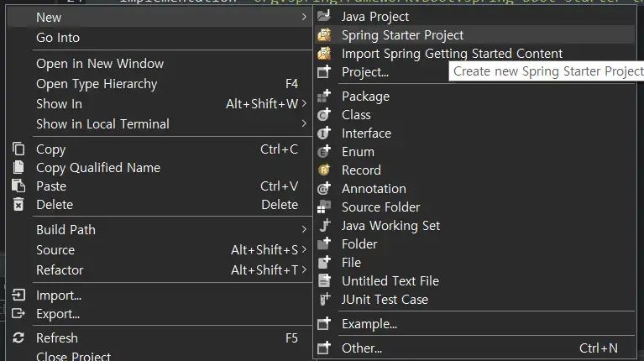Screen dimensions: 644x361
Task: Click the new Annotation icon
Action: 324,189
